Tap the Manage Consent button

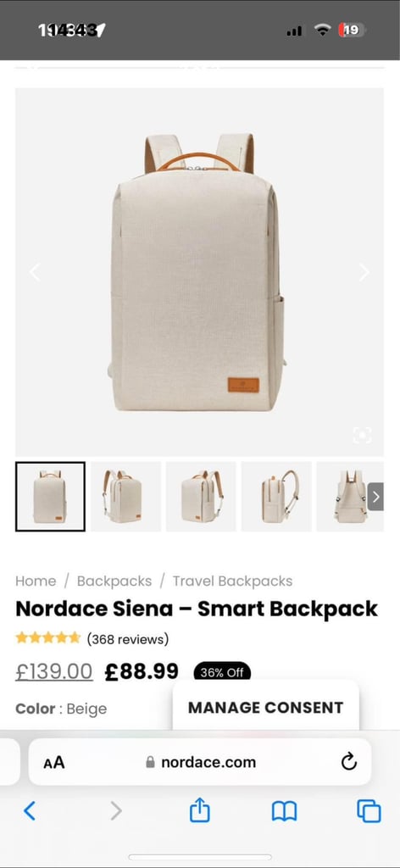(x=265, y=708)
